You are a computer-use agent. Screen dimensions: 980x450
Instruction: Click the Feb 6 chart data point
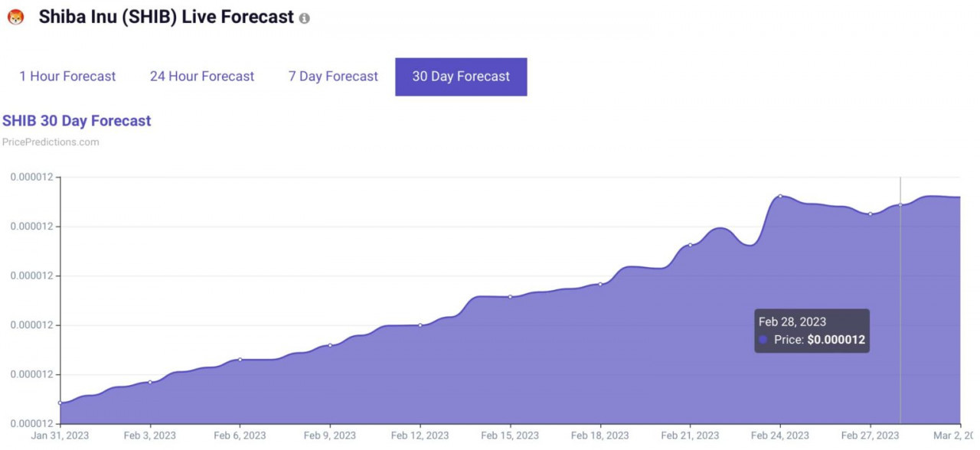pos(240,359)
